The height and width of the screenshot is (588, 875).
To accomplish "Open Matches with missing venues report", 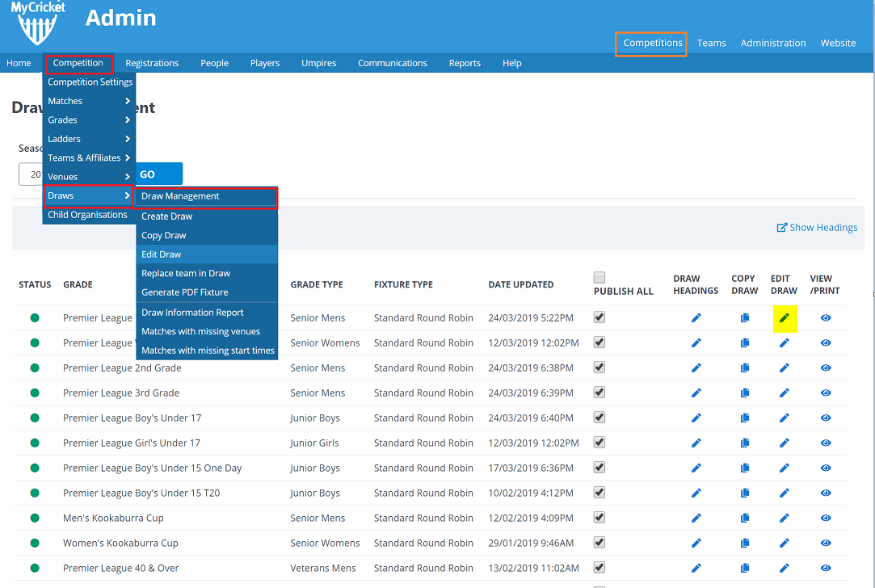I will pos(207,331).
